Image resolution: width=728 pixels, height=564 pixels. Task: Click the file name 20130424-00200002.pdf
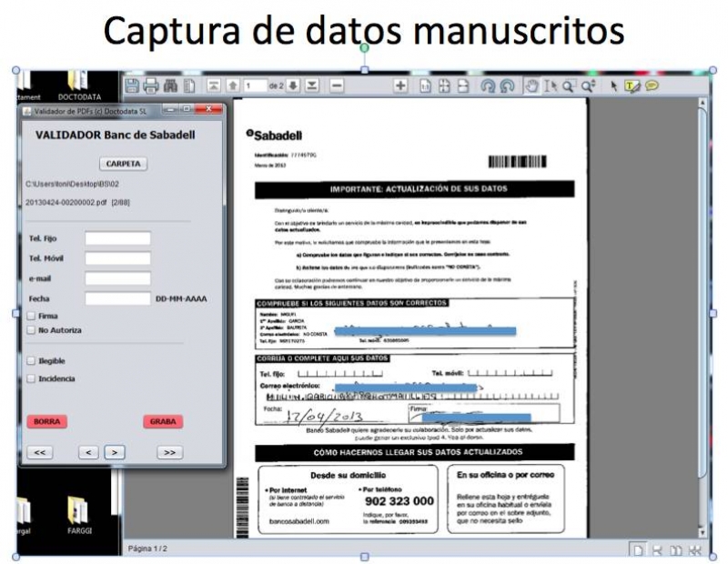66,203
